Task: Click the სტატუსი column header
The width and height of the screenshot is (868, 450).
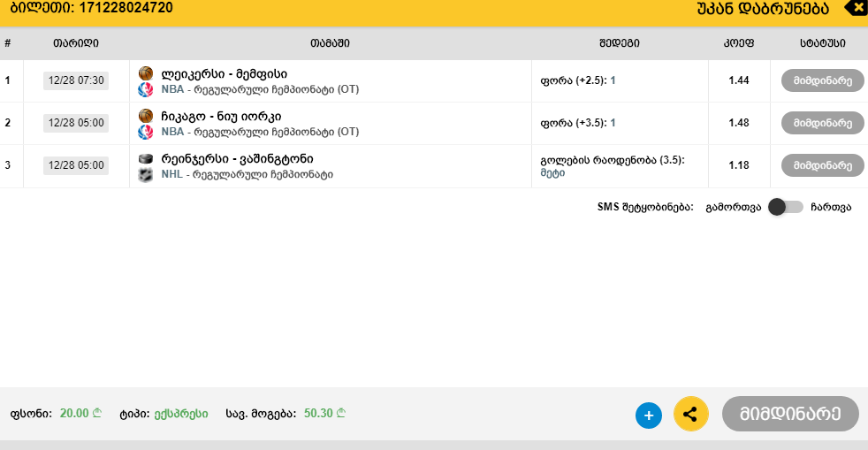Action: coord(823,43)
